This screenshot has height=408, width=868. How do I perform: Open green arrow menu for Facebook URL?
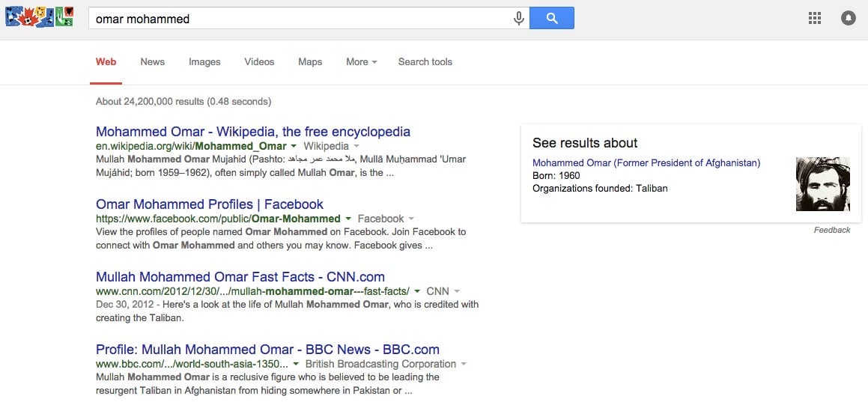click(x=347, y=219)
